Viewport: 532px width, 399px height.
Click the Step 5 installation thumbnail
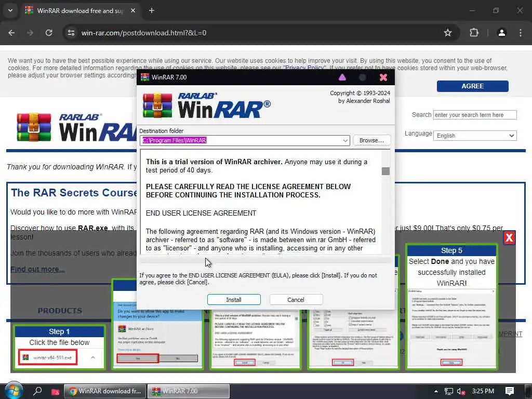[x=451, y=307]
